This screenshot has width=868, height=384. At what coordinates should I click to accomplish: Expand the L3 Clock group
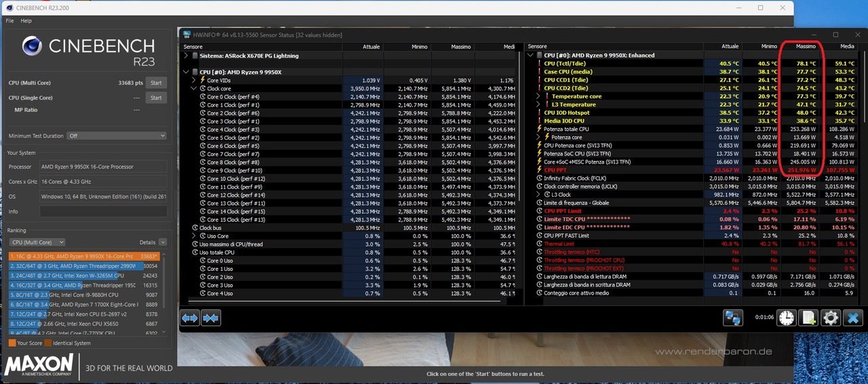click(538, 195)
